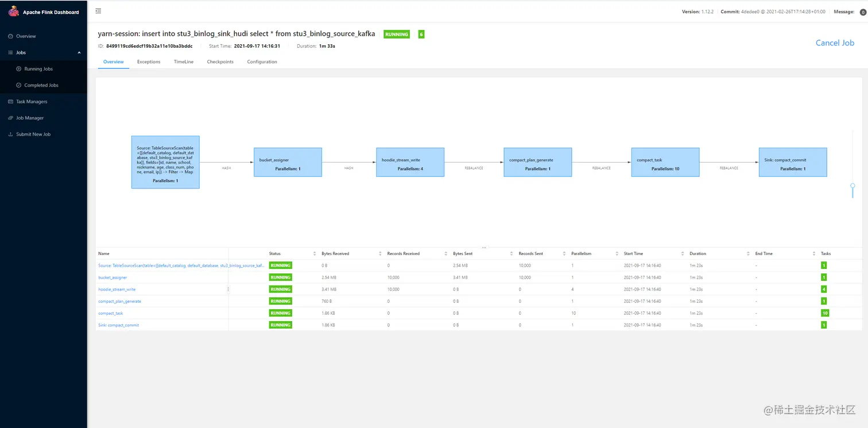Image resolution: width=868 pixels, height=428 pixels.
Task: Collapse the sidebar with the menu fold icon
Action: [98, 11]
